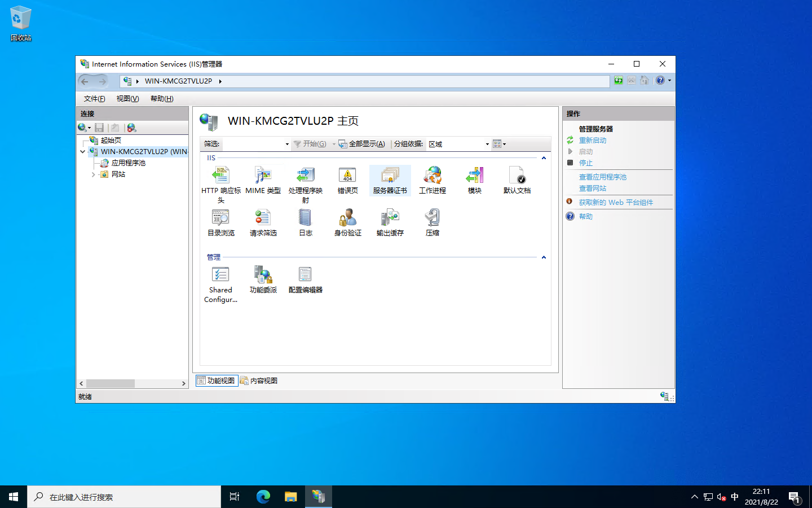This screenshot has width=812, height=508.
Task: Open the 日志 feature icon
Action: point(305,222)
